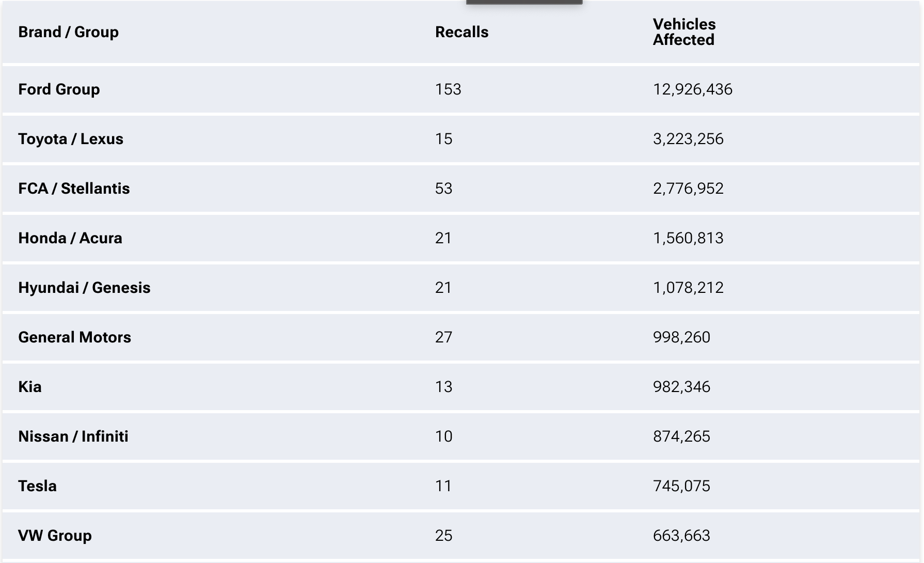Select the Hyundai / Genesis row label
This screenshot has height=563, width=924.
(84, 288)
